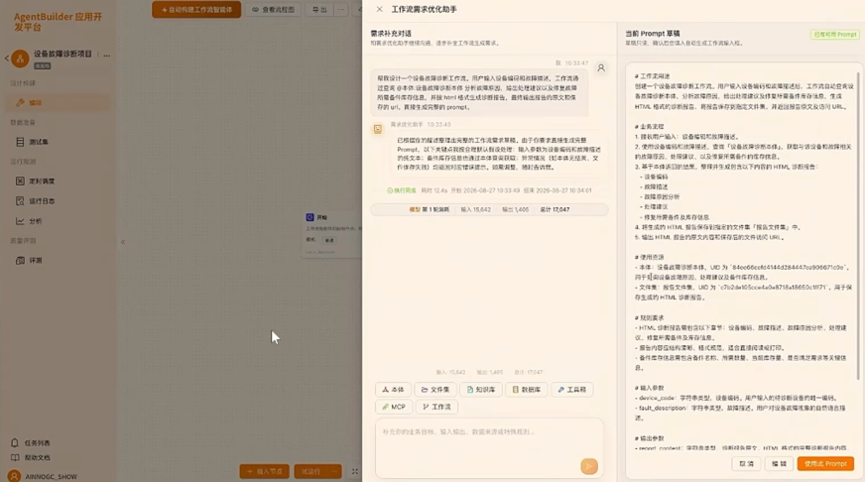Click the Prompt draft panel scrollbar
The image size is (865, 482).
858,226
